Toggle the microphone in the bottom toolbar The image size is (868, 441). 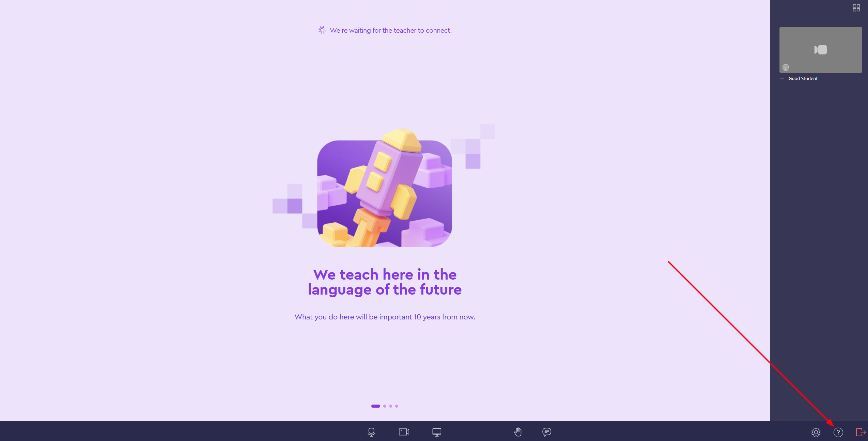pos(371,432)
